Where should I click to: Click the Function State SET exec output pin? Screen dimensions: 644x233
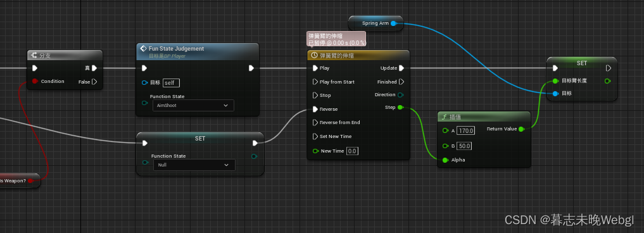point(255,143)
